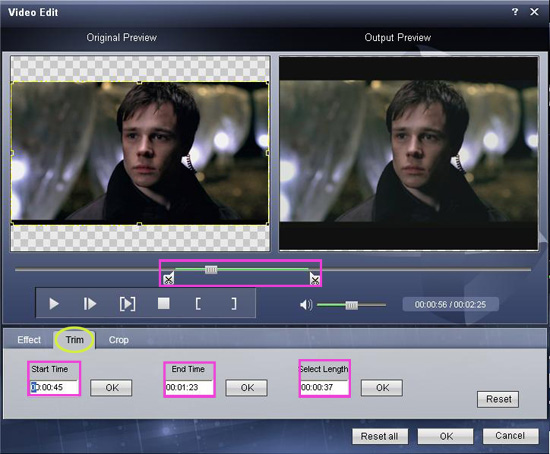Viewport: 550px width, 454px height.
Task: Click the volume slider handle
Action: pyautogui.click(x=351, y=305)
